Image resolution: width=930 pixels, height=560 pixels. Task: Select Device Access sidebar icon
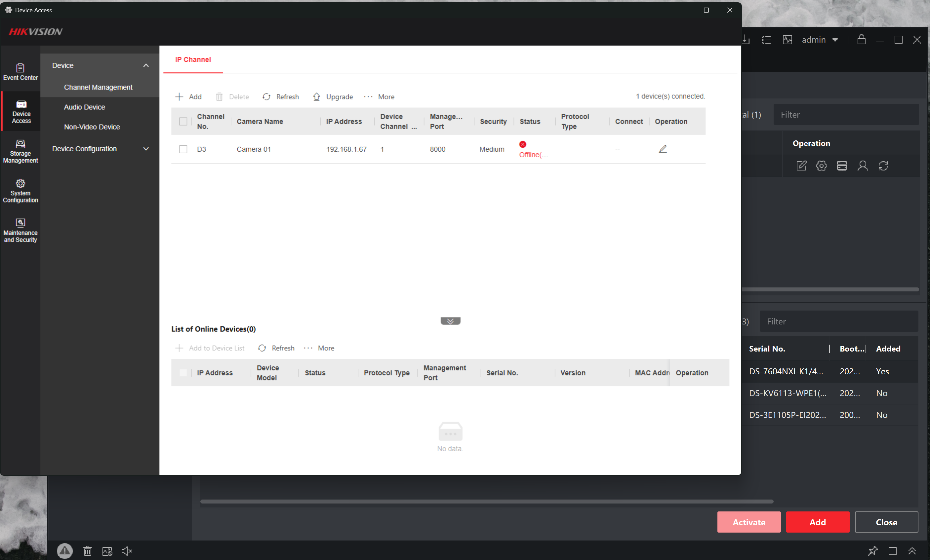[x=21, y=112]
